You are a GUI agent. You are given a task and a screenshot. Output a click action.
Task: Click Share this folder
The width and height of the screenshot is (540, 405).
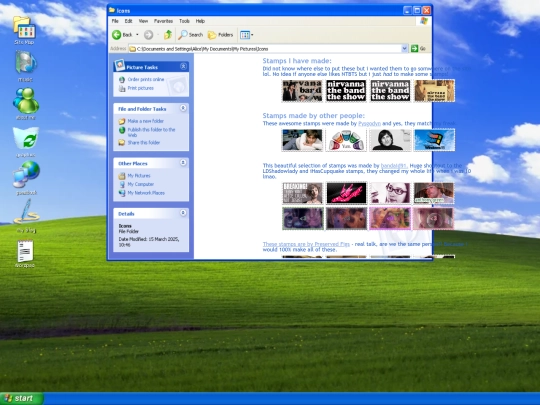[x=144, y=143]
